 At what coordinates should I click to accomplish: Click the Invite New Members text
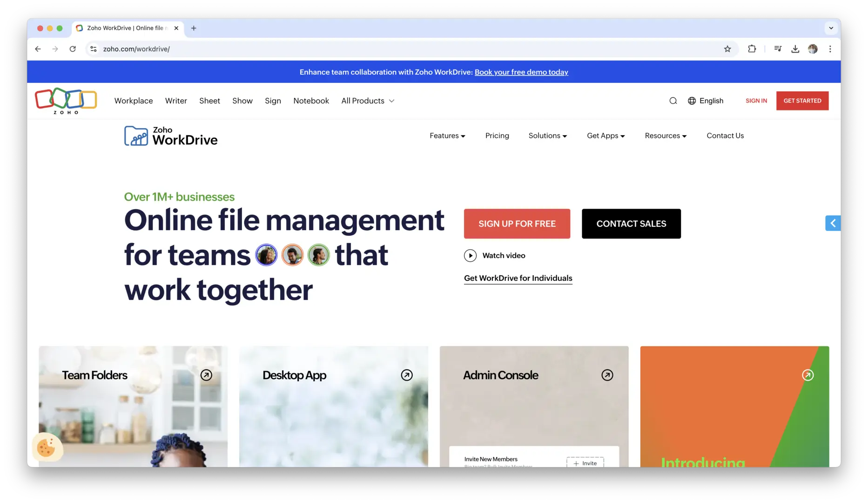pos(491,459)
